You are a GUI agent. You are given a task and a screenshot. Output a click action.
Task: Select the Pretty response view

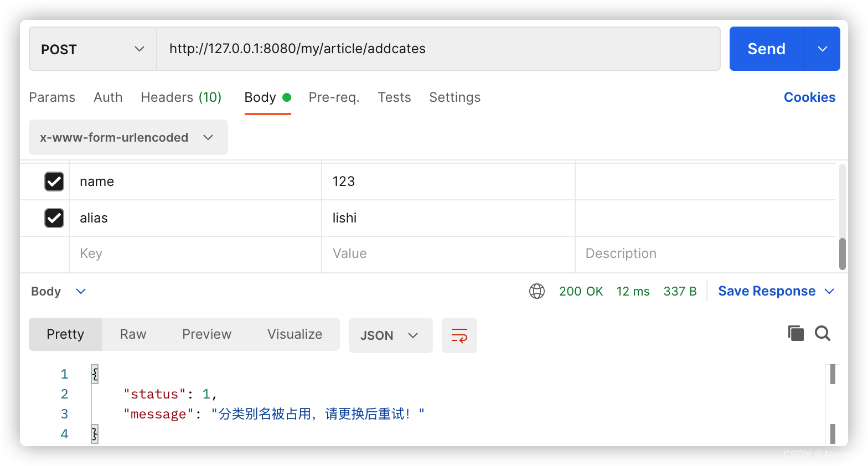point(65,334)
